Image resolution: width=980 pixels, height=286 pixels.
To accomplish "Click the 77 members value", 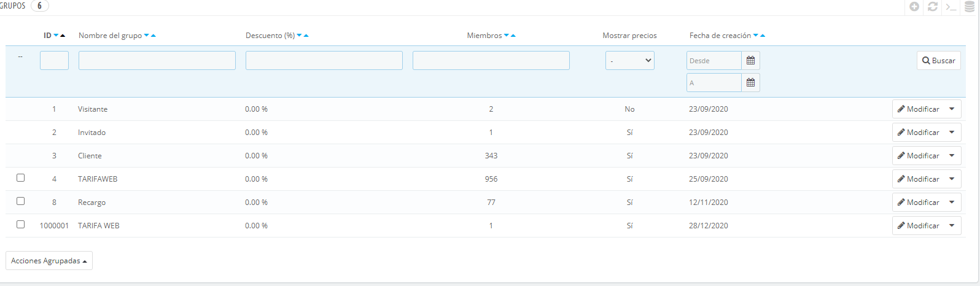I will tap(491, 203).
